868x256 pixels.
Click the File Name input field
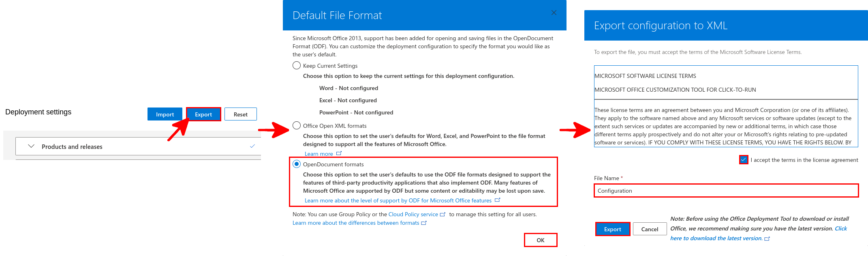pos(726,191)
